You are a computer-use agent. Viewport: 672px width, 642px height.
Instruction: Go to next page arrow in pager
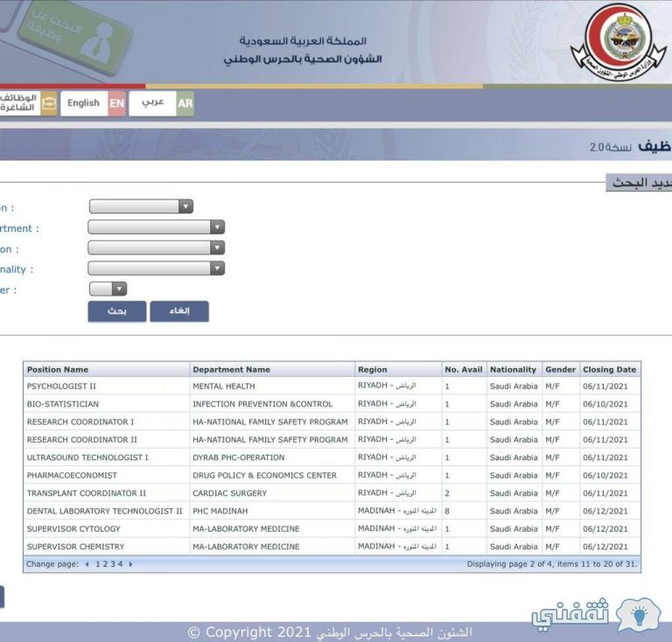[130, 564]
